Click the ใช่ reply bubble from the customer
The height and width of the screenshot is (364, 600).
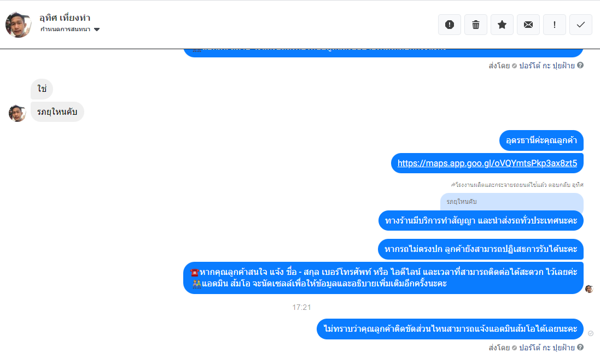[42, 89]
